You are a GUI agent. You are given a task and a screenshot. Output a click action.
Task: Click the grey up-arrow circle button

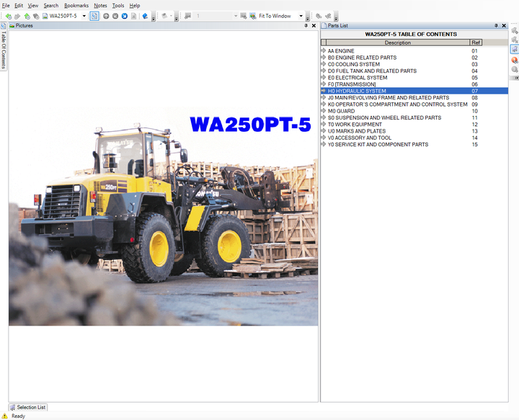[106, 16]
